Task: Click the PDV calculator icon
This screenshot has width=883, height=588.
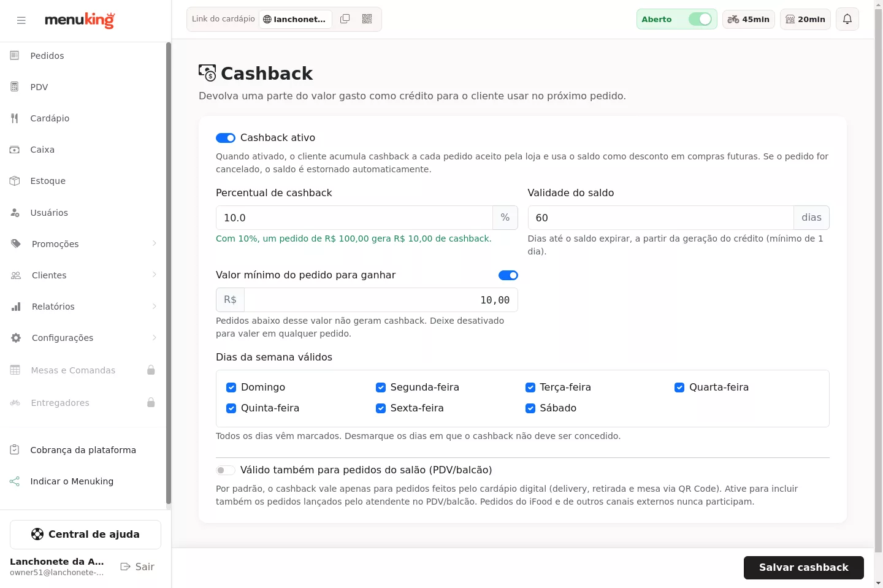Action: click(15, 87)
